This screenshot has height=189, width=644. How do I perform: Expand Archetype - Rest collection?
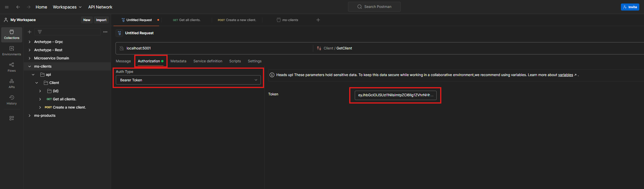pos(30,50)
